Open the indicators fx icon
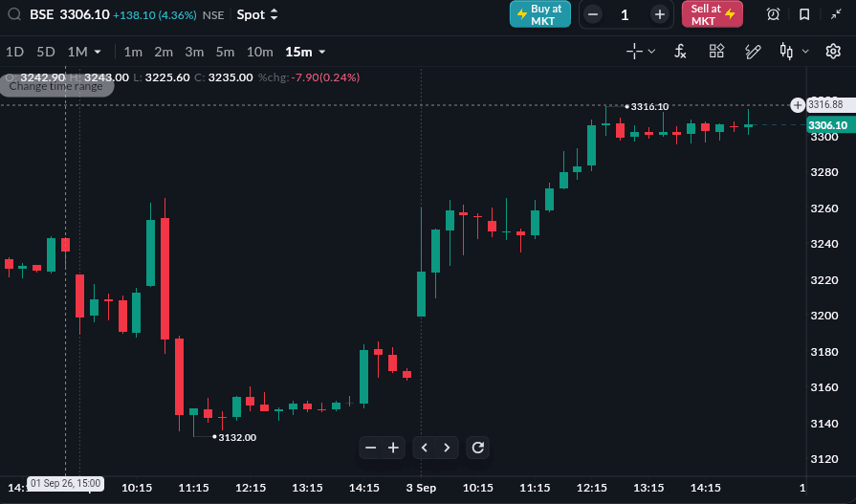This screenshot has height=504, width=856. [680, 52]
